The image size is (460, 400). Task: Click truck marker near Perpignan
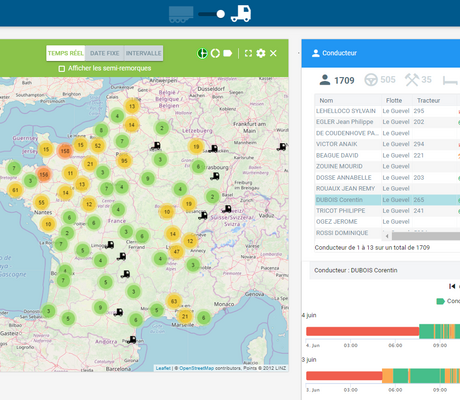(132, 340)
